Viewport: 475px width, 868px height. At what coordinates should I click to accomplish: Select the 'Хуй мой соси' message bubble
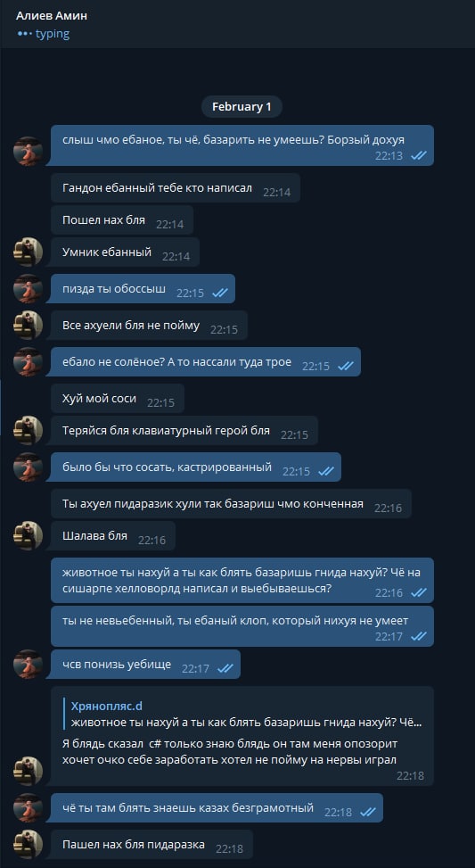pyautogui.click(x=118, y=398)
